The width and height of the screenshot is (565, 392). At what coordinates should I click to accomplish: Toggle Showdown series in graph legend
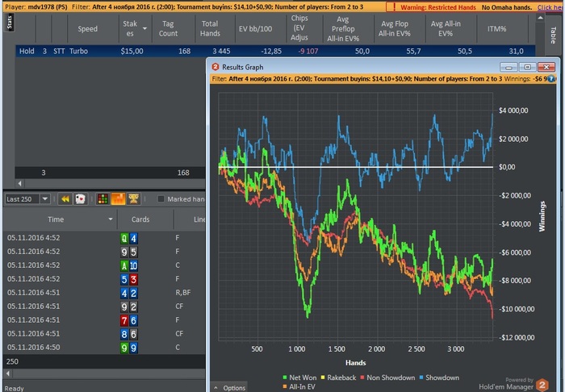(439, 377)
